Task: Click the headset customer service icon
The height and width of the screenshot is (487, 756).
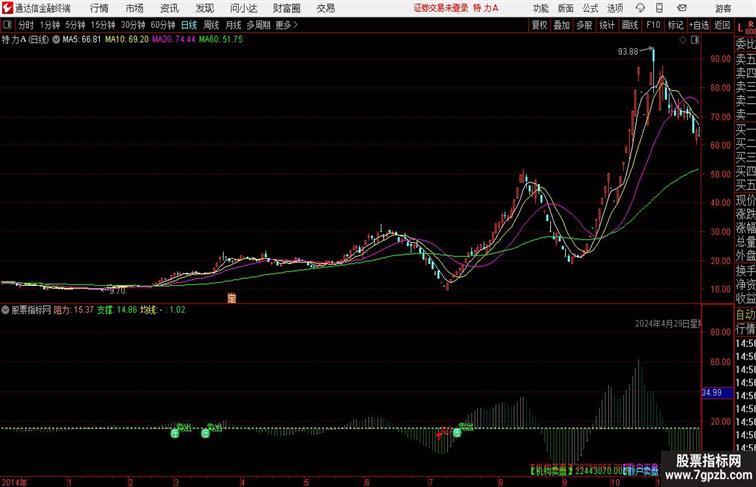Action: pos(640,8)
